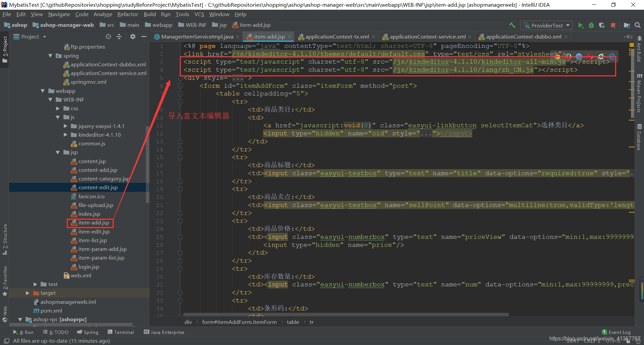
Task: Open Search Everywhere magnifier icon
Action: (638, 25)
